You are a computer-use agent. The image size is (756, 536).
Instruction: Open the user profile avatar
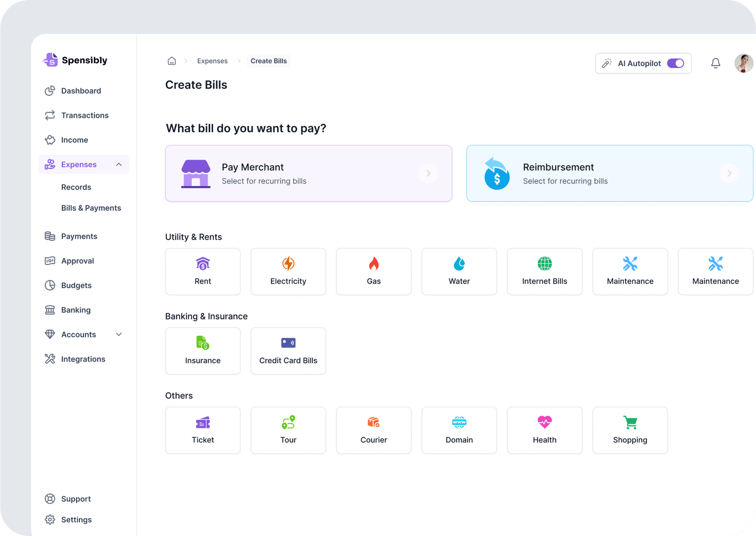point(744,63)
